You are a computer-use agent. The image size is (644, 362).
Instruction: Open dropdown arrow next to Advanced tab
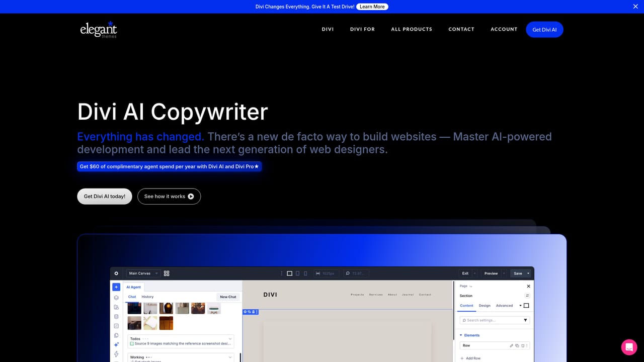tap(520, 306)
